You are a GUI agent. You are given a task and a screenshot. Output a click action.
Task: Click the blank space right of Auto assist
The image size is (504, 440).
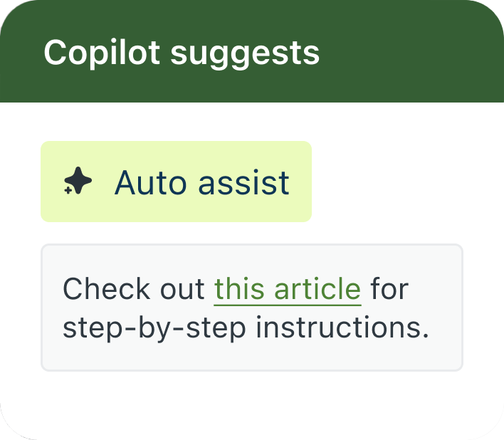399,182
